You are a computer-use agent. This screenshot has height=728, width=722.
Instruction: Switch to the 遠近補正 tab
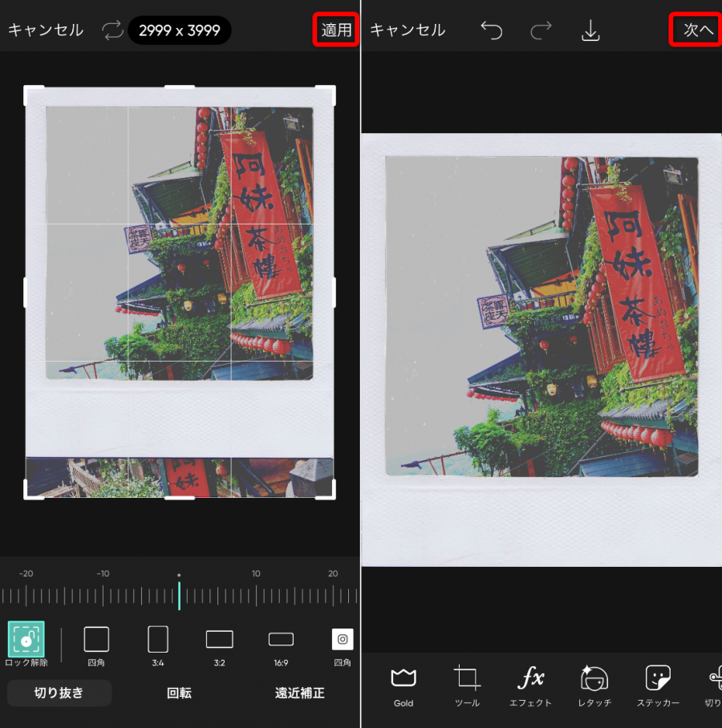(x=299, y=694)
